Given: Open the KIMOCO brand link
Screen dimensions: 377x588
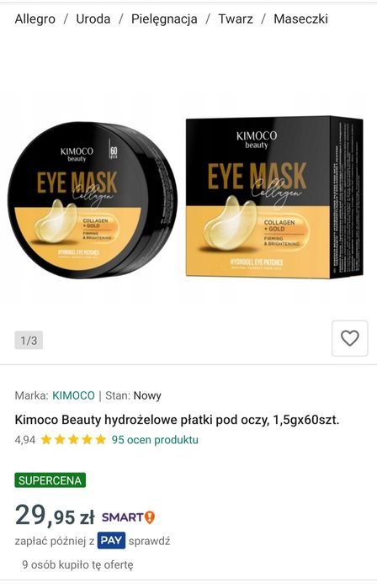Looking at the screenshot, I should coord(73,395).
